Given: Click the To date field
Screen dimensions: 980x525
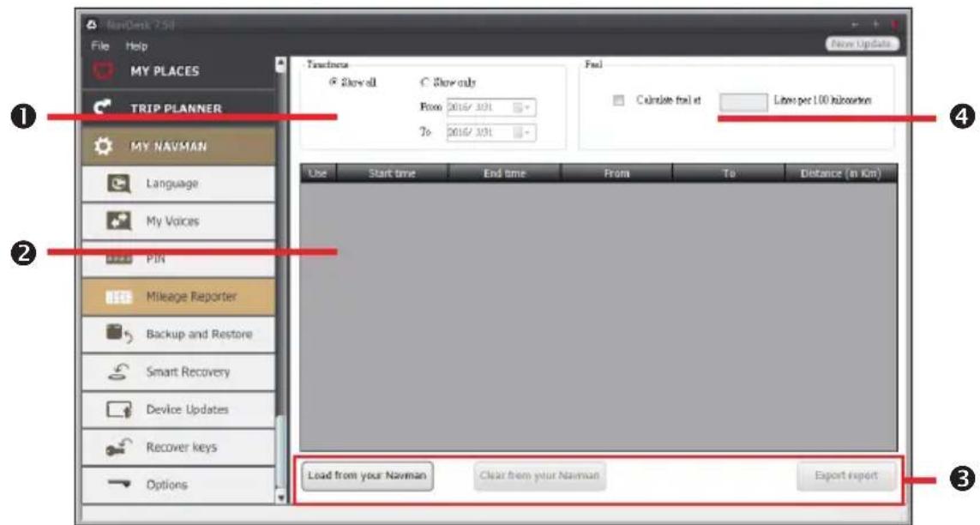Looking at the screenshot, I should tap(491, 132).
